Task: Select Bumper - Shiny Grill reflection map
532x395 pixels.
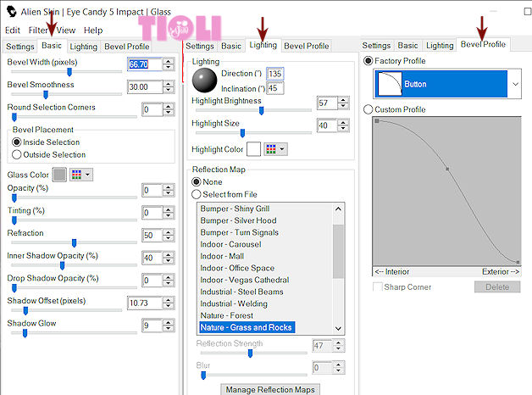Action: (235, 209)
